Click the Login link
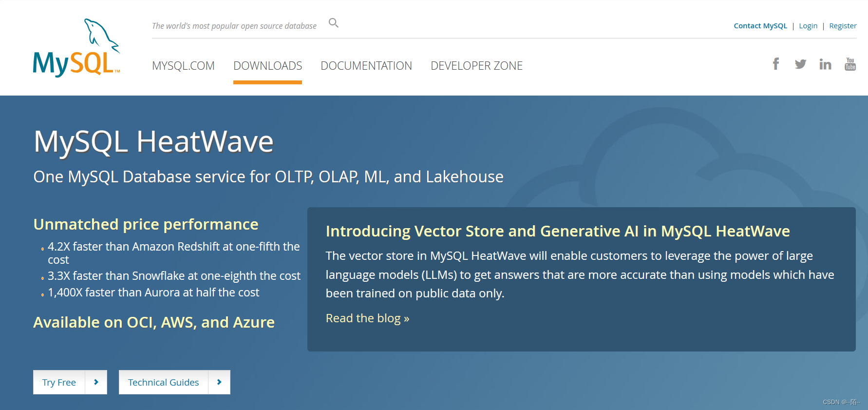This screenshot has height=410, width=868. (808, 26)
